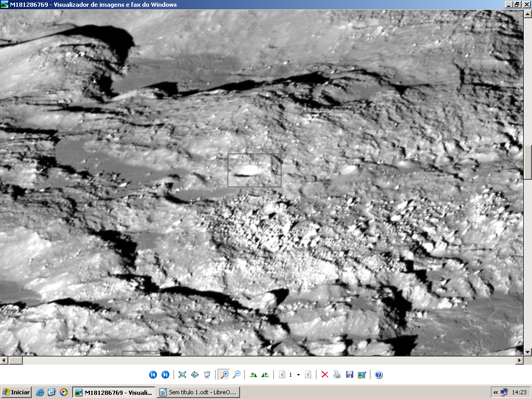Show image at actual size
This screenshot has width=532, height=399.
(195, 375)
